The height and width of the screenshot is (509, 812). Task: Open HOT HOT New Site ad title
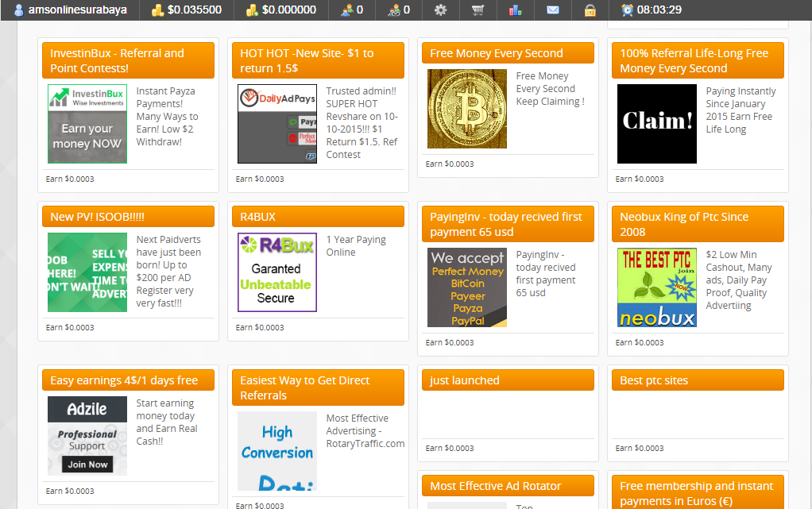[x=318, y=60]
